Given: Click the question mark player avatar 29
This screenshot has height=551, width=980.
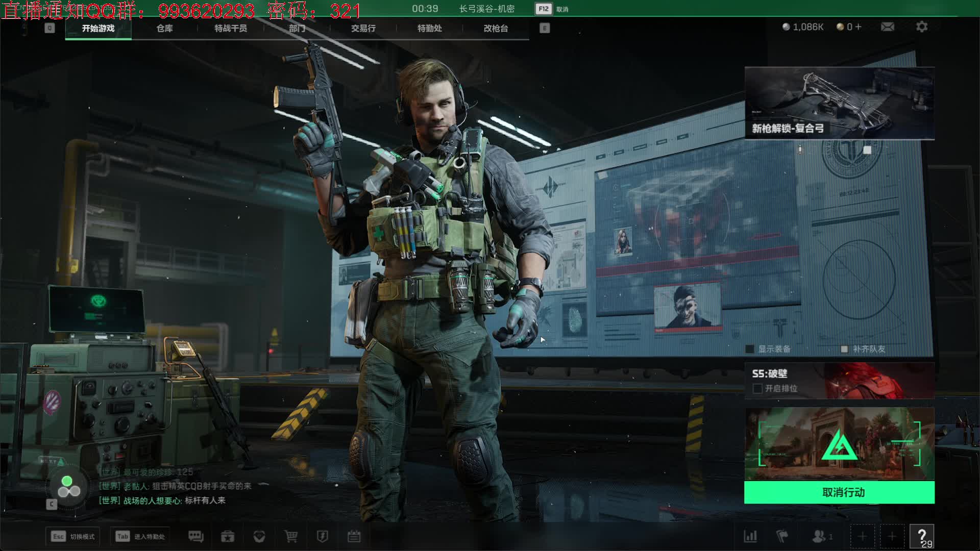Looking at the screenshot, I should coord(922,536).
